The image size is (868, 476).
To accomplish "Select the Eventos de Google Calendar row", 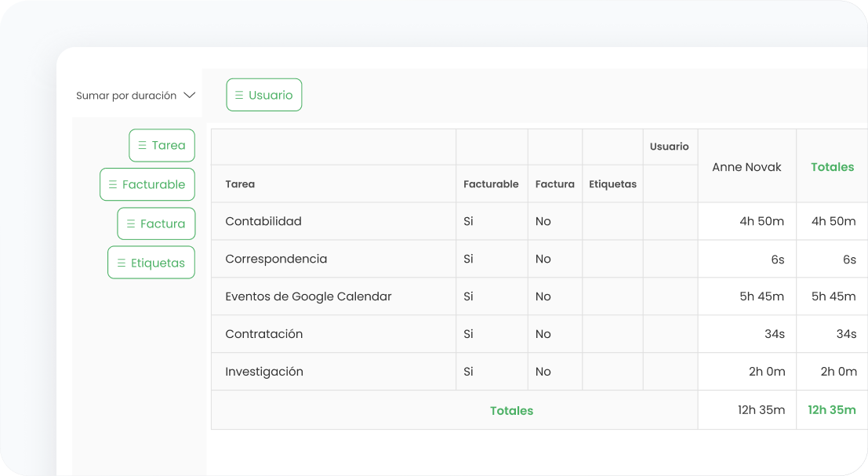I will (x=308, y=296).
